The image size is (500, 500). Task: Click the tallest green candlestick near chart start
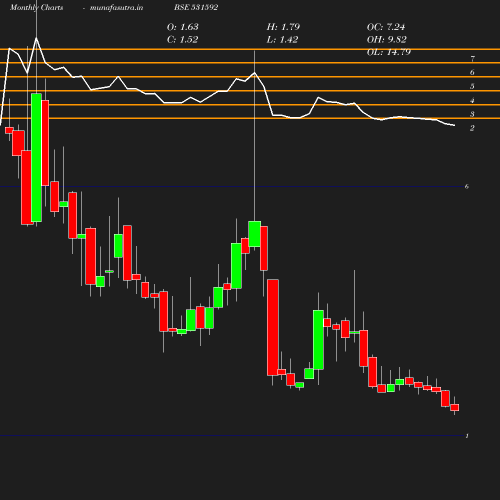(x=37, y=157)
